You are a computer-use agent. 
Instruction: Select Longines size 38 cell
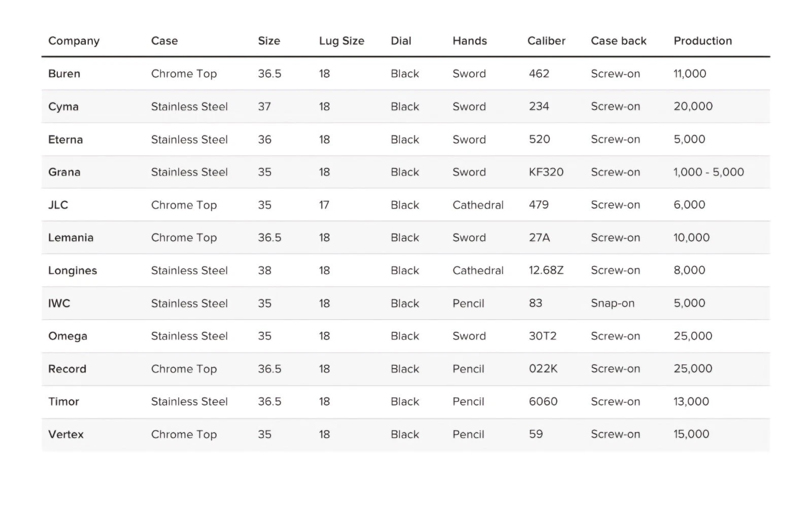pos(264,270)
